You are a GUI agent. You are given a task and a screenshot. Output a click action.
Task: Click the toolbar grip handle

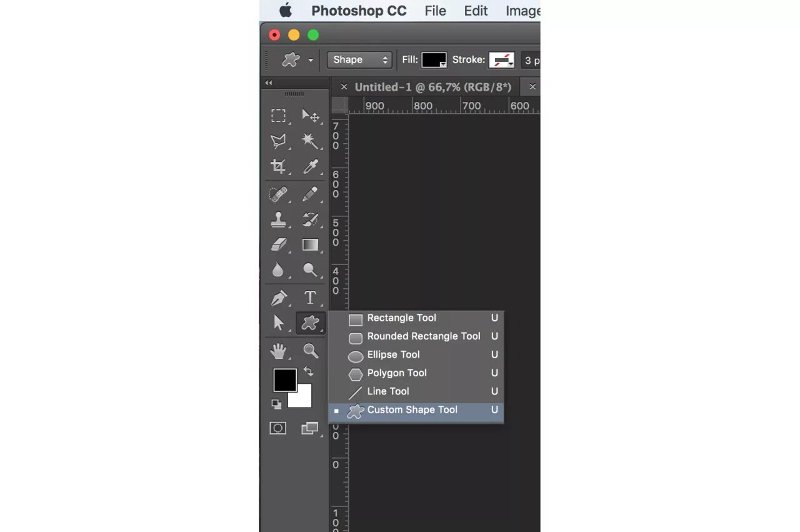tap(294, 94)
